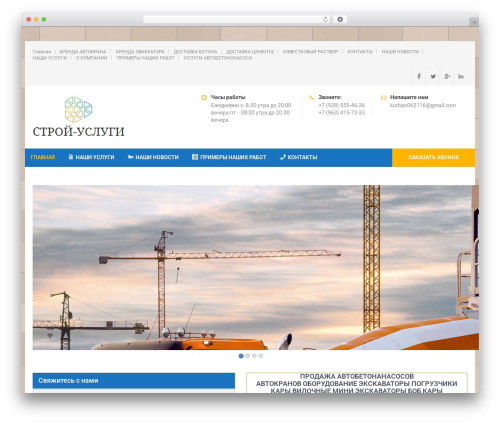500x423 pixels.
Task: Click the browser downloads icon
Action: point(340,19)
